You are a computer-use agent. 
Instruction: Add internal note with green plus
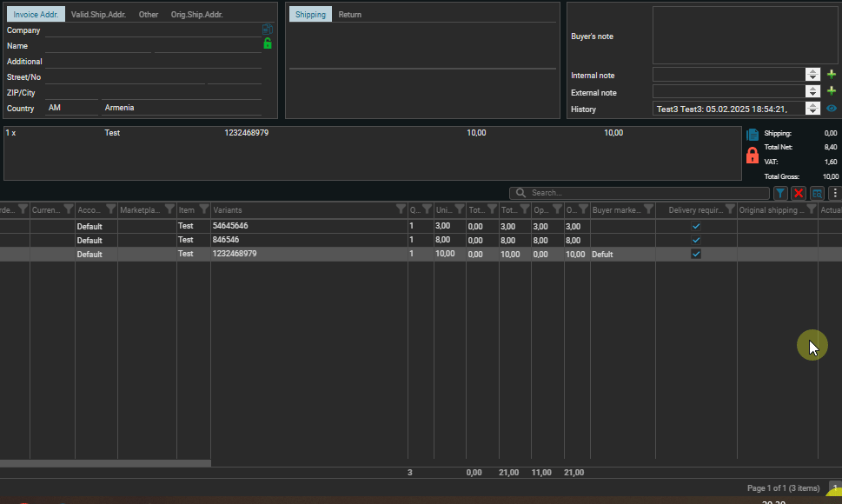tap(832, 75)
